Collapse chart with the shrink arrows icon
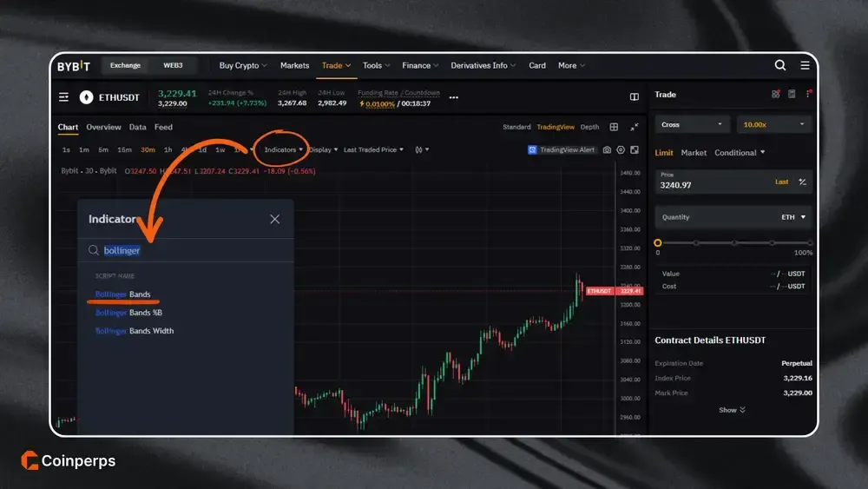The width and height of the screenshot is (868, 489). point(635,127)
